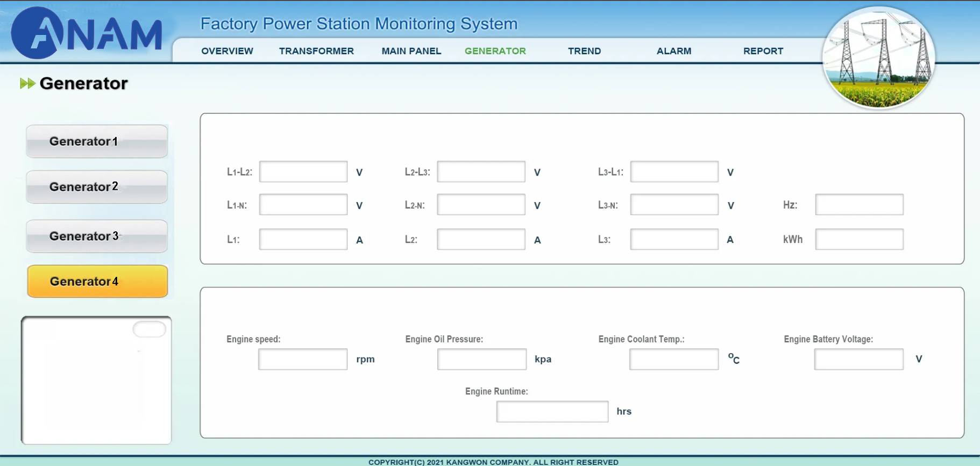Toggle the pill switch in lower-left panel
980x466 pixels.
pos(150,329)
